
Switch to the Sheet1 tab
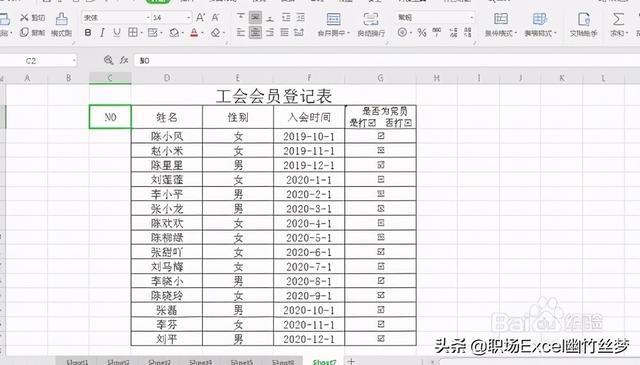coord(77,362)
